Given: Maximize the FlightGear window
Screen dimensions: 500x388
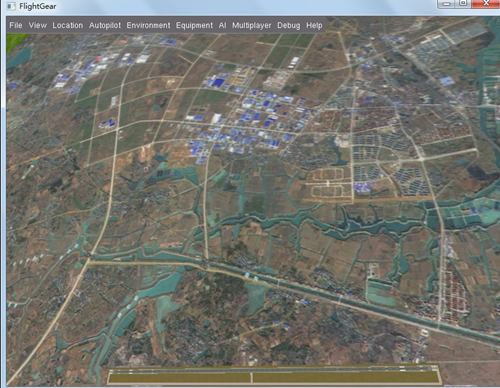Looking at the screenshot, I should [x=463, y=4].
